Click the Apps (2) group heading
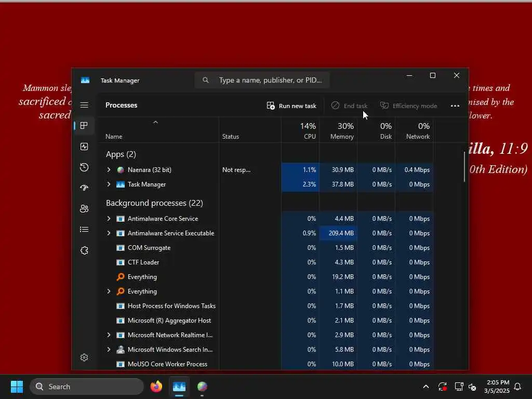 121,154
